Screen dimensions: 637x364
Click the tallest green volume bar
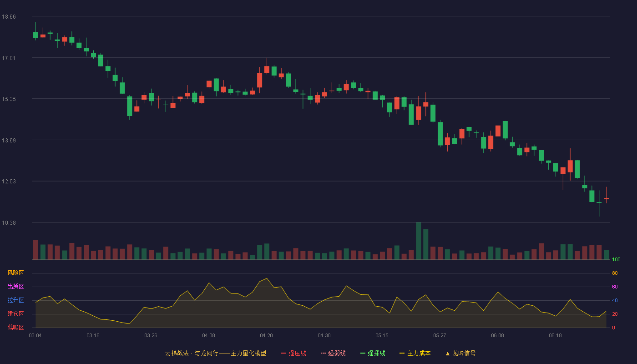tap(419, 241)
